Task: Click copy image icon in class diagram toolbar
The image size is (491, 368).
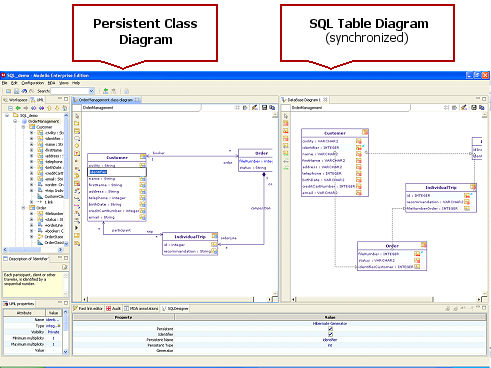Action: [272, 108]
